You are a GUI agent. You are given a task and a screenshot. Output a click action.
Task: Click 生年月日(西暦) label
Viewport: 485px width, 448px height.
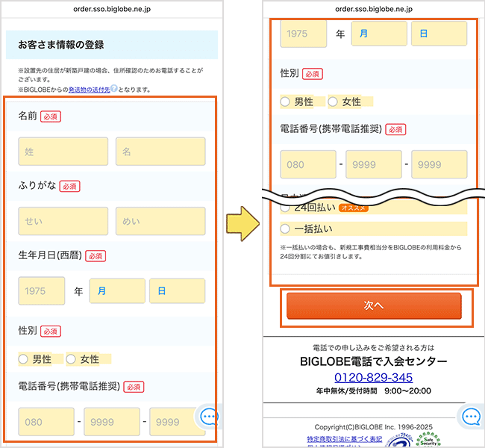(50, 255)
